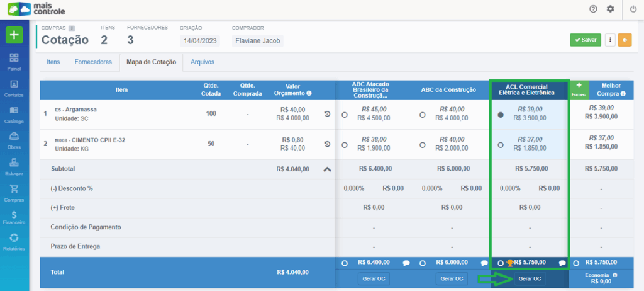Open Painel from the left sidebar

click(14, 60)
